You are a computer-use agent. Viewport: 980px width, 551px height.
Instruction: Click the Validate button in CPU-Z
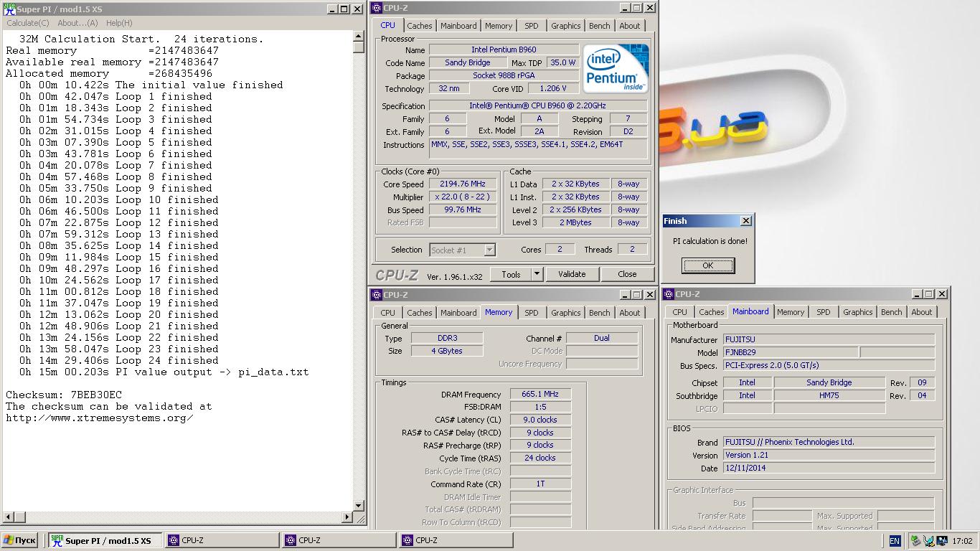pos(572,274)
